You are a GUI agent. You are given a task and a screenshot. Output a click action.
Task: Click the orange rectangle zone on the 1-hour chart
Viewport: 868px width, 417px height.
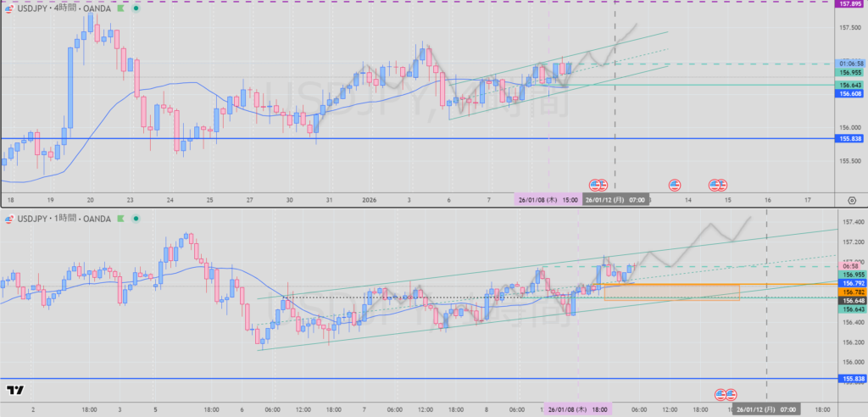[671, 292]
